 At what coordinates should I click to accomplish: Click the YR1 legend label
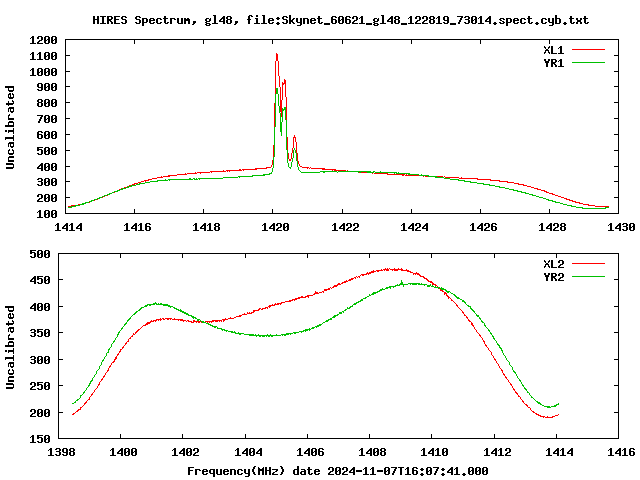[553, 63]
